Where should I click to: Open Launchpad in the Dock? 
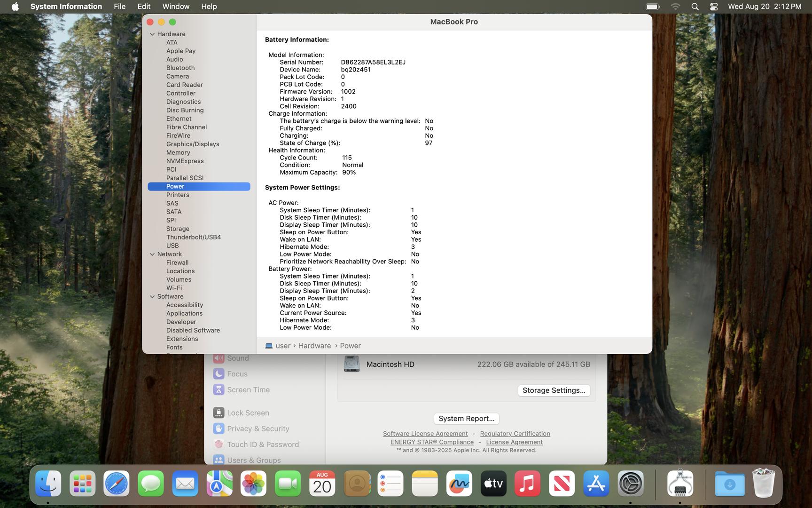pyautogui.click(x=83, y=484)
